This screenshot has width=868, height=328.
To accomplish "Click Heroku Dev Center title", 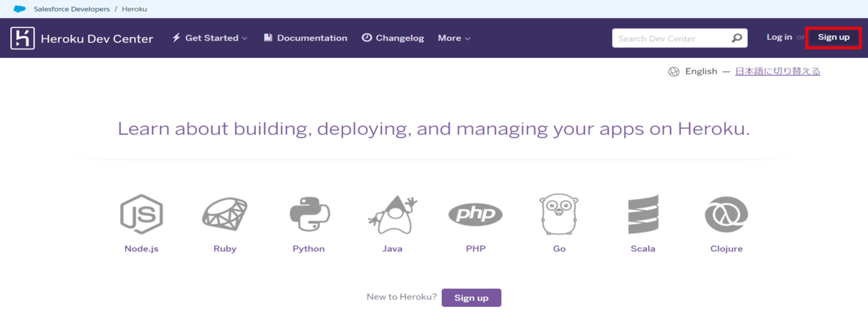I will pos(97,38).
